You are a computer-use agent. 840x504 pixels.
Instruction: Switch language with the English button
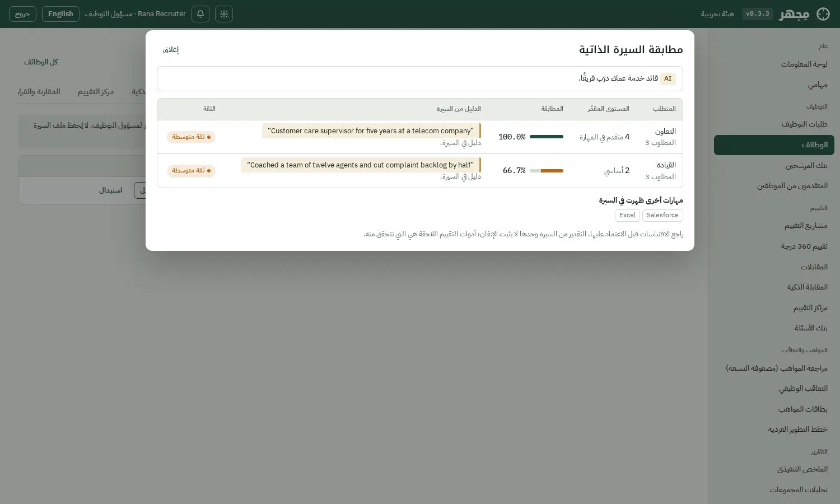coord(60,14)
